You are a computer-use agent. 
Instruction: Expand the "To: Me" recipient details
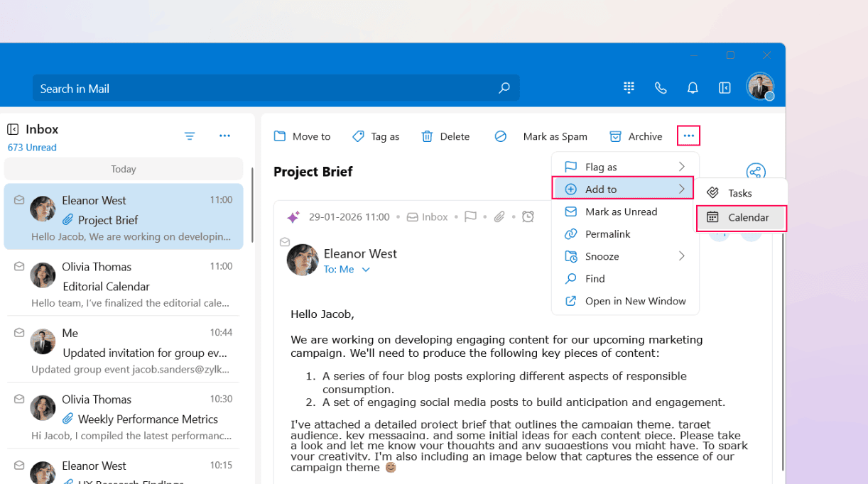[366, 270]
